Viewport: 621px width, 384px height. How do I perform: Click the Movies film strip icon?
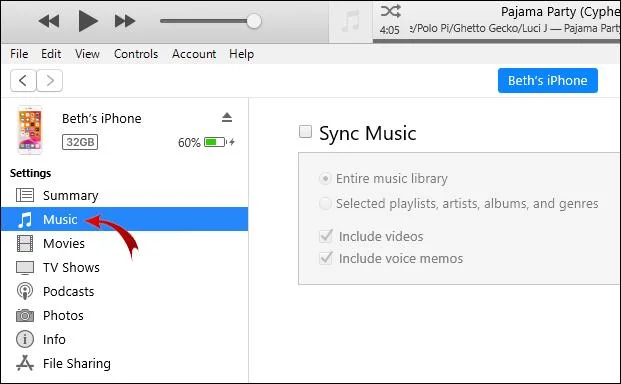tap(25, 243)
